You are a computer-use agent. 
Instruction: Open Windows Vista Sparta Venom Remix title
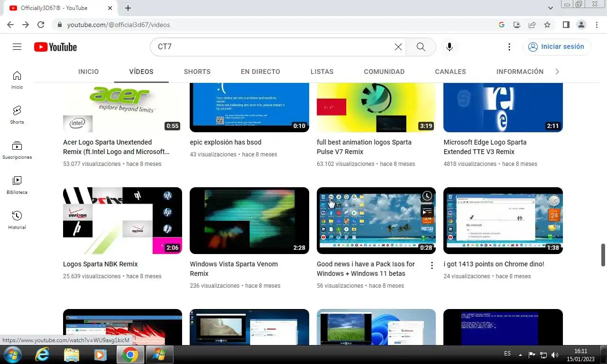point(234,269)
